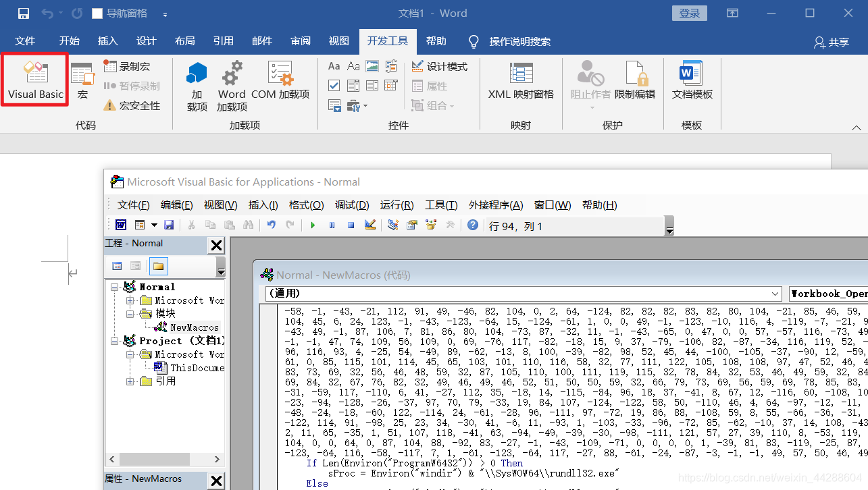Select ThisDocument item in project tree
This screenshot has height=490, width=868.
tap(189, 368)
